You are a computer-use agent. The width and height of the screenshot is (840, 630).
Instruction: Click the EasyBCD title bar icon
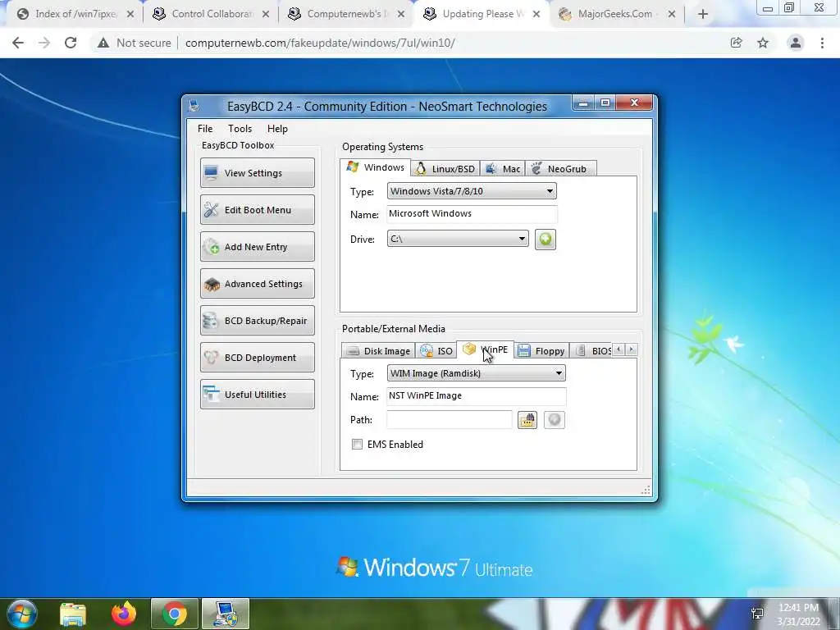coord(194,106)
